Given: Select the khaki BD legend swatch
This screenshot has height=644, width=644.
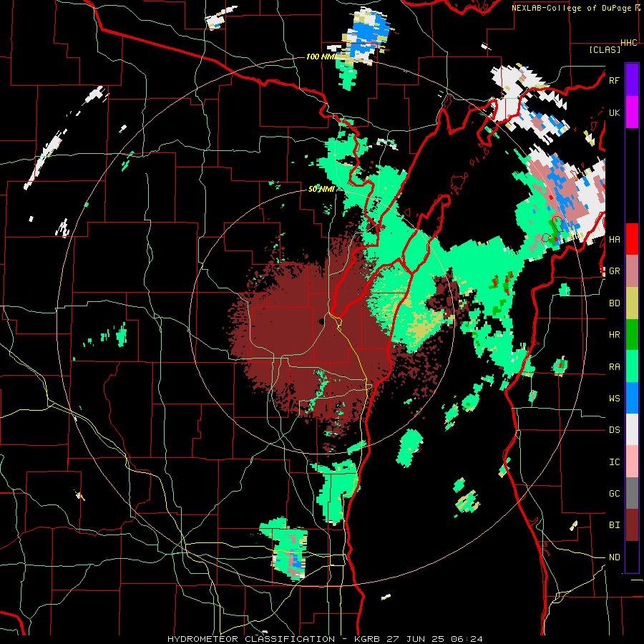Looking at the screenshot, I should (632, 303).
